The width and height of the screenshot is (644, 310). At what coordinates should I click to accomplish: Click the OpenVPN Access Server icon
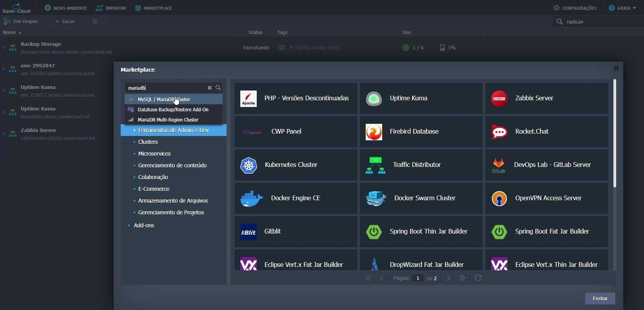499,199
